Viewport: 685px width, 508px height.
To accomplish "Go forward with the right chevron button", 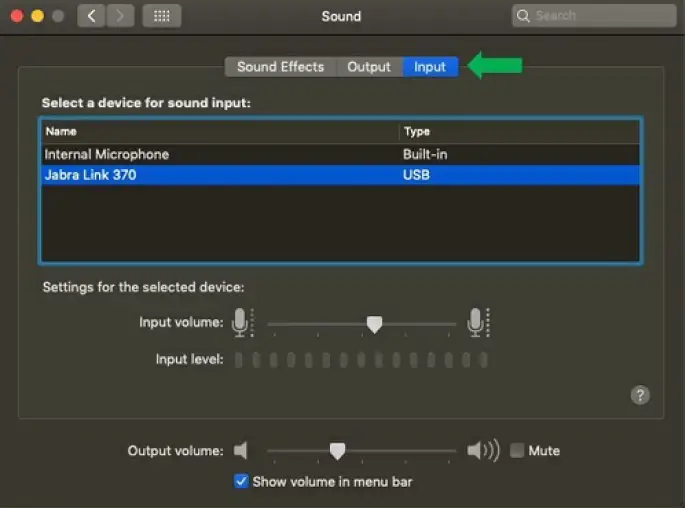I will [x=120, y=16].
